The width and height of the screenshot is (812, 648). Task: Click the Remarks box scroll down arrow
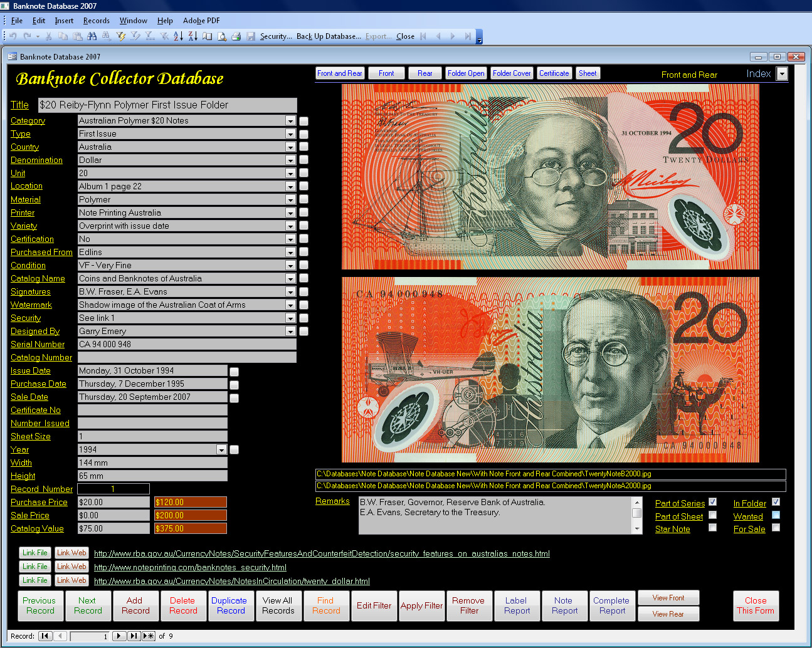(x=638, y=529)
